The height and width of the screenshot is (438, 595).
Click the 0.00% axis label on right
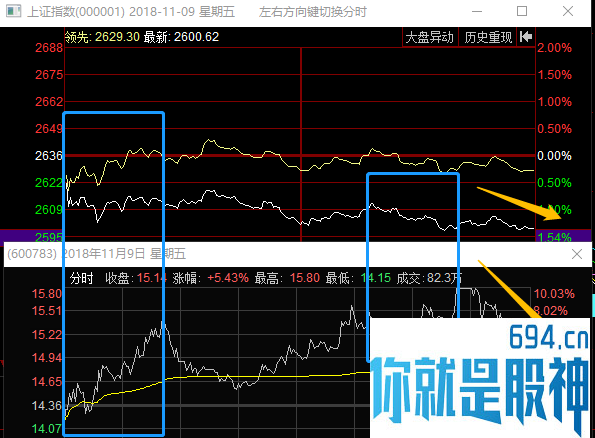point(554,156)
